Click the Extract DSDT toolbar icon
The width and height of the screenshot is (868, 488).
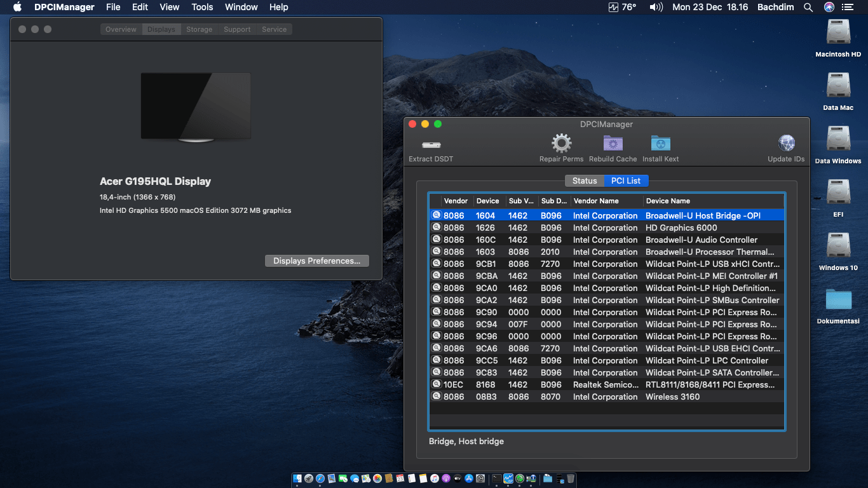point(431,145)
